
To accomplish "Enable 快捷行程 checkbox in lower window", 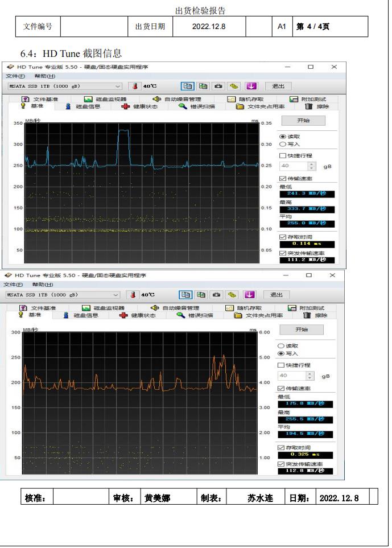I will click(x=280, y=365).
